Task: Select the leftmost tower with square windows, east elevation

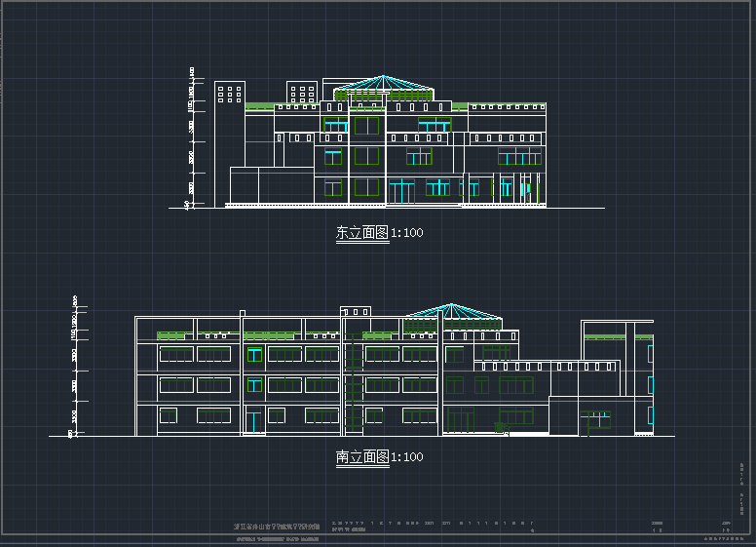Action: point(230,94)
